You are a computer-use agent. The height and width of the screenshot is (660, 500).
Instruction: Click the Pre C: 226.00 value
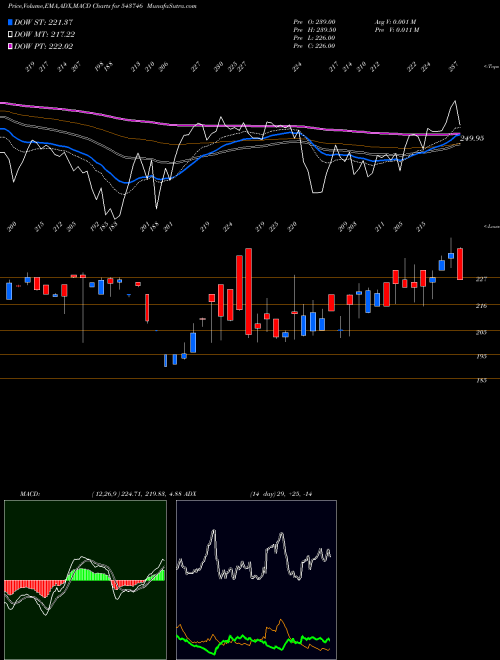click(314, 46)
